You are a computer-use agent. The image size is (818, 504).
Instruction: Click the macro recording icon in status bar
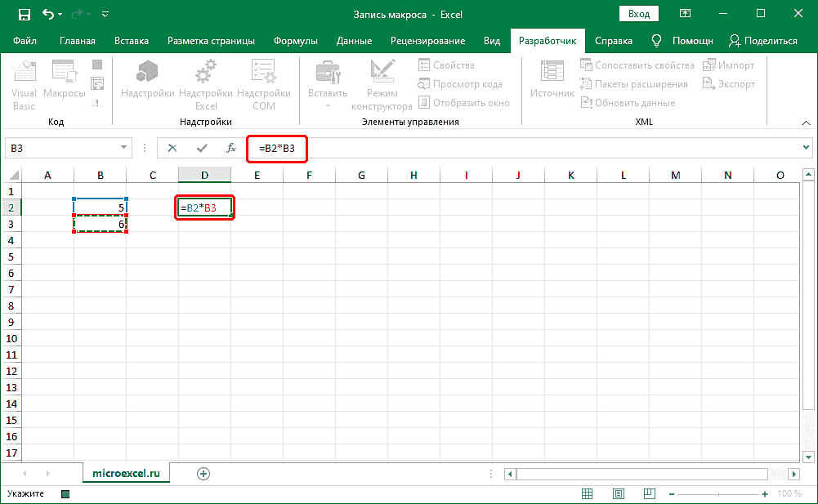[65, 494]
